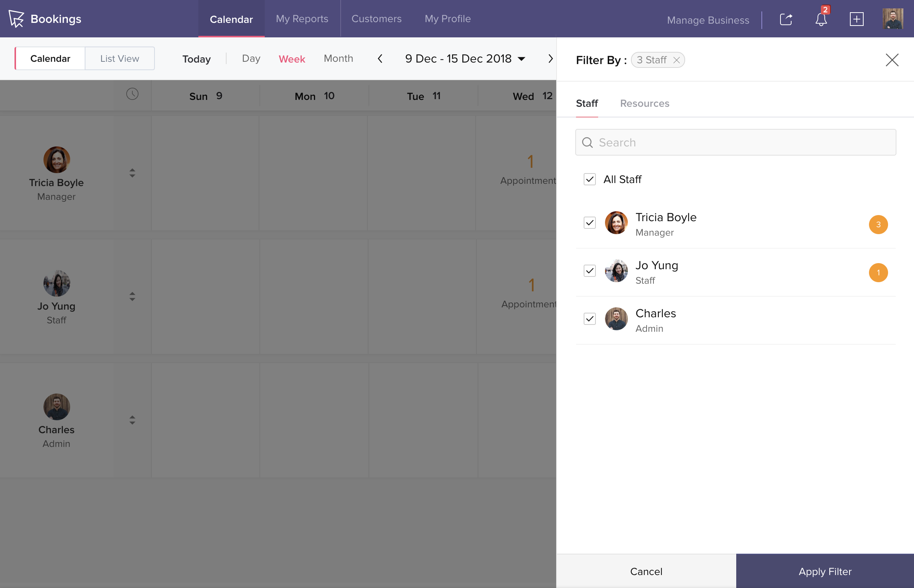Click the share/export icon in header
914x588 pixels.
tap(786, 19)
